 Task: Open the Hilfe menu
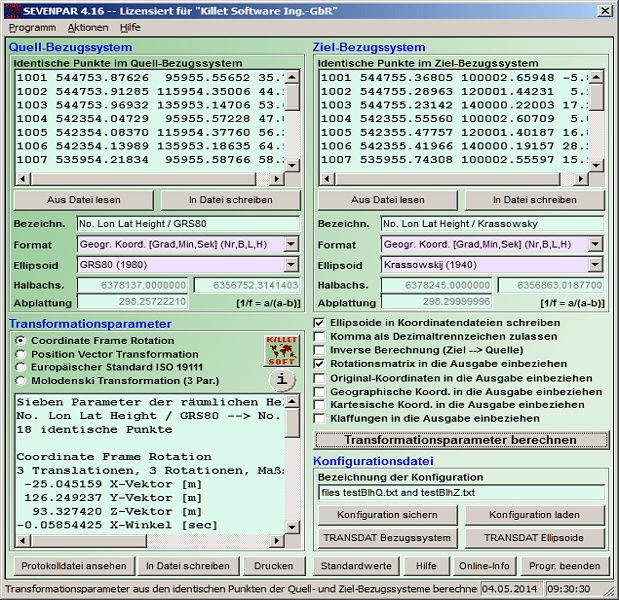130,28
